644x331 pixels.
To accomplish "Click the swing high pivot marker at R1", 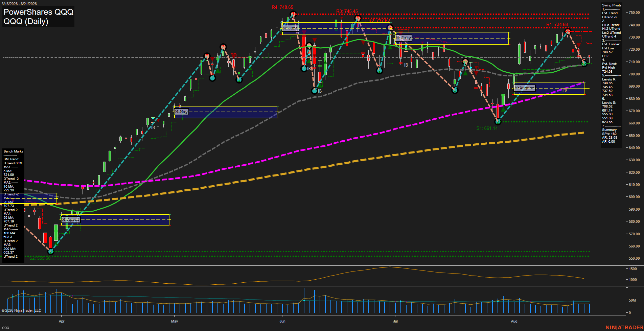I will pyautogui.click(x=568, y=31).
